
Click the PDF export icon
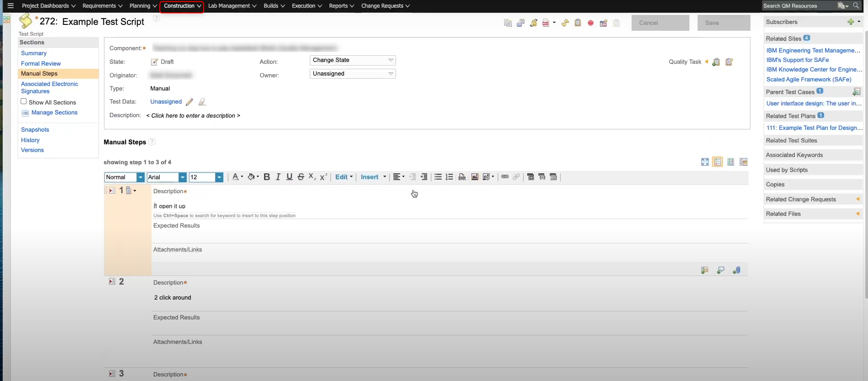(546, 23)
